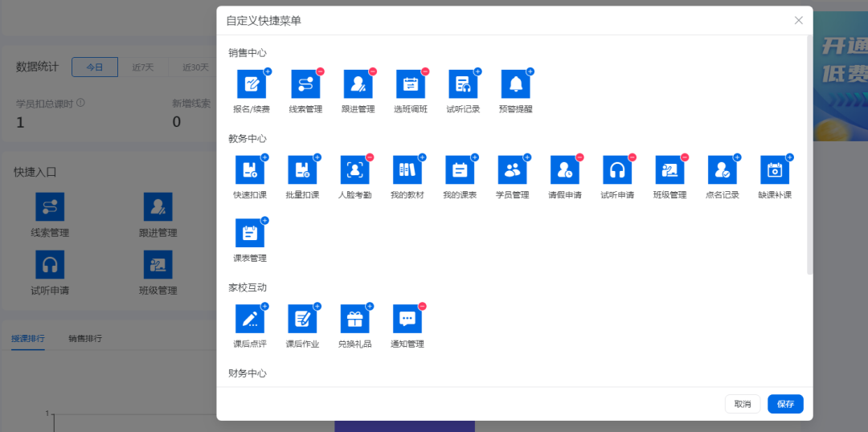
Task: Click the 预警提醒 bell icon
Action: (x=515, y=84)
